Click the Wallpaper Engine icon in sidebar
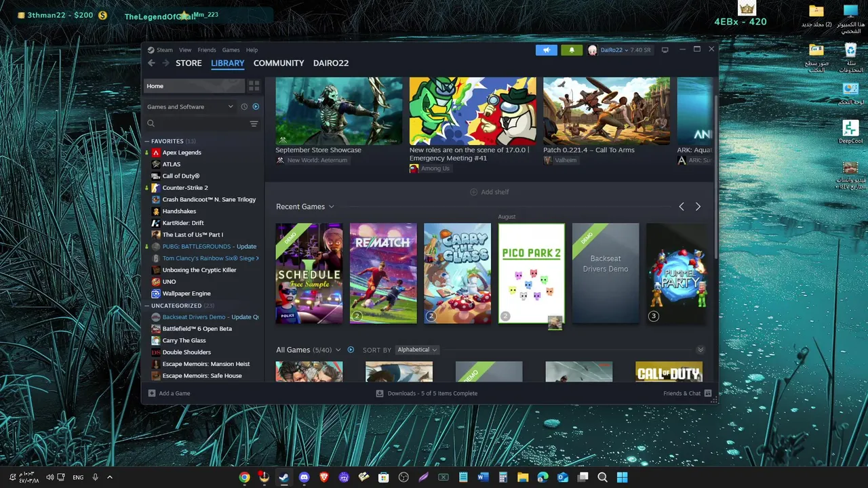 [156, 293]
